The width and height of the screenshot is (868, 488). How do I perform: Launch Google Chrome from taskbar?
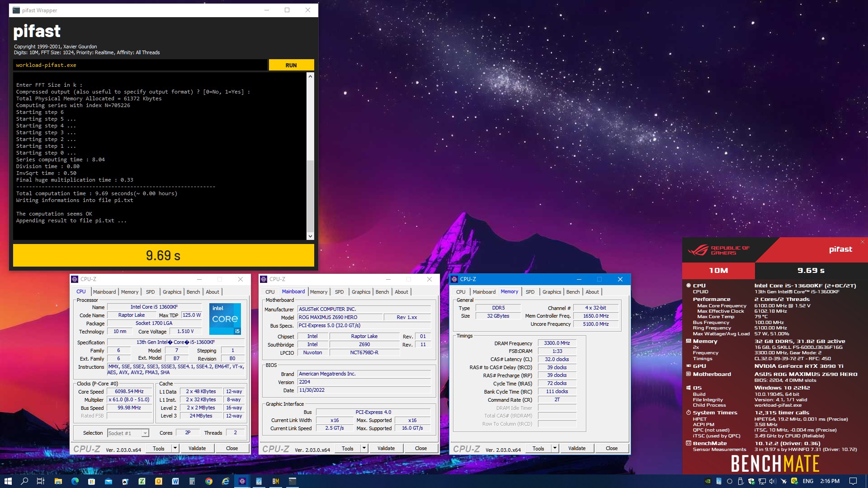[208, 481]
